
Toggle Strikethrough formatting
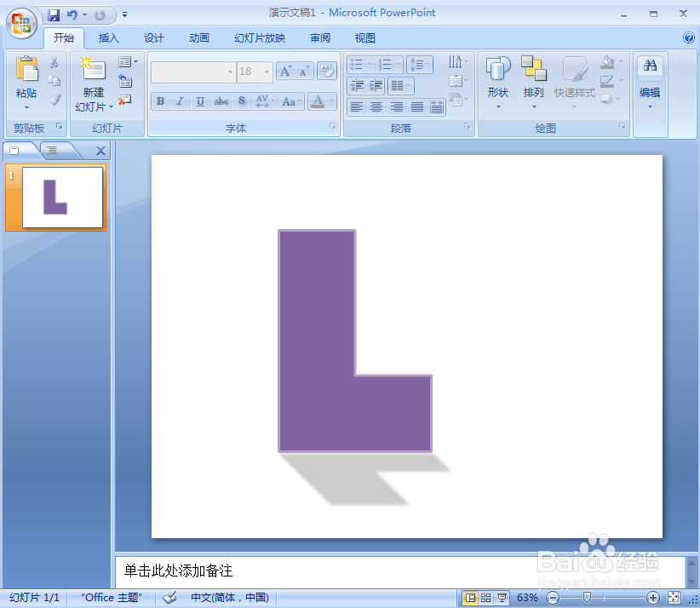click(221, 101)
